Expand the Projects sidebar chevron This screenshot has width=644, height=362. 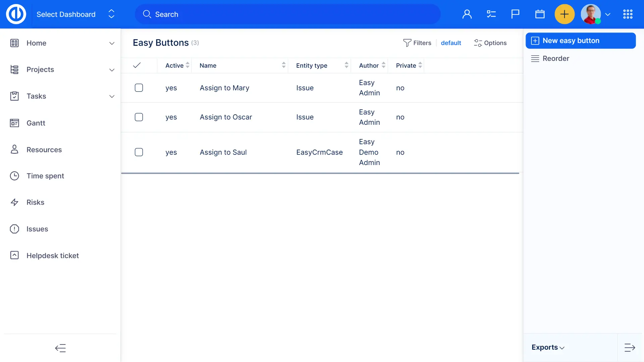[x=112, y=70]
